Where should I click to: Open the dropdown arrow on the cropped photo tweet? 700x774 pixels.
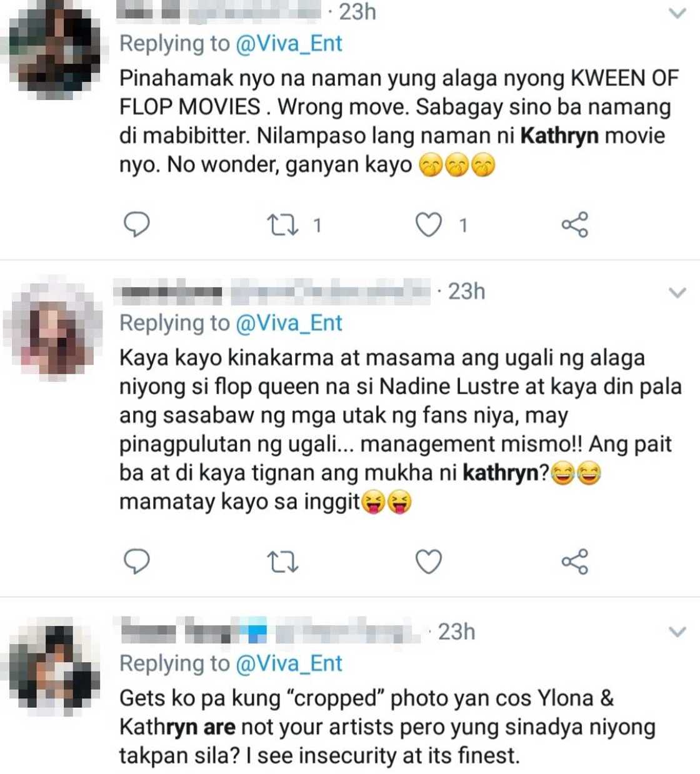(x=677, y=632)
